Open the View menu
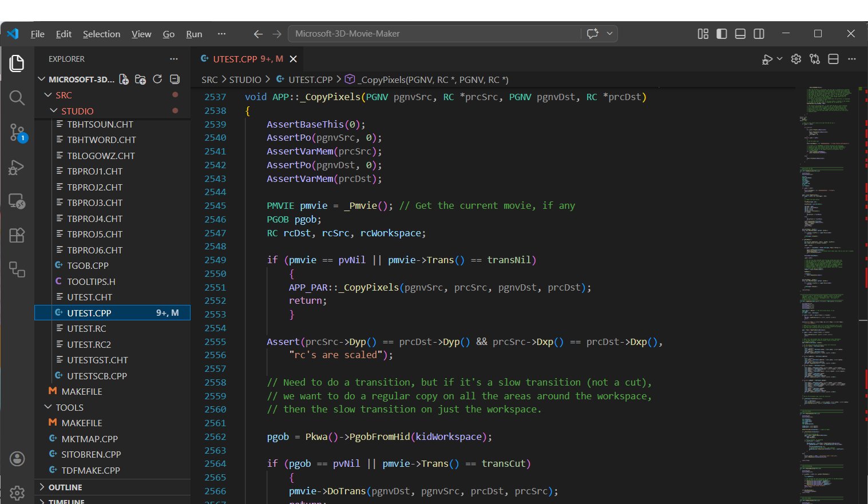868x504 pixels. (x=141, y=34)
